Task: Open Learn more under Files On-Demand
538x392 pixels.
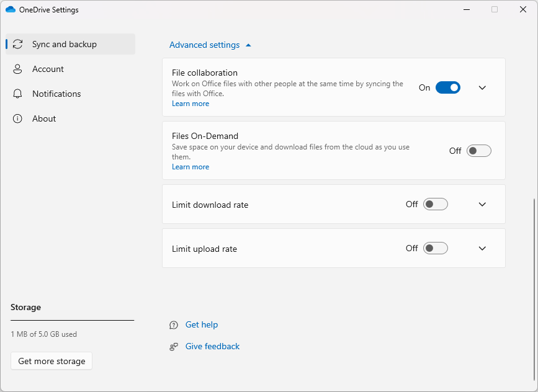Action: tap(191, 167)
